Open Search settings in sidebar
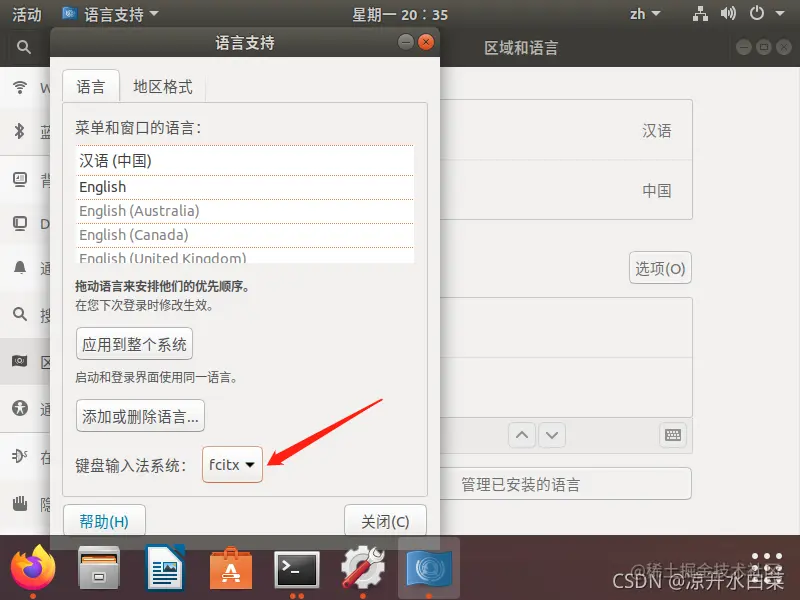800x600 pixels. pos(20,314)
